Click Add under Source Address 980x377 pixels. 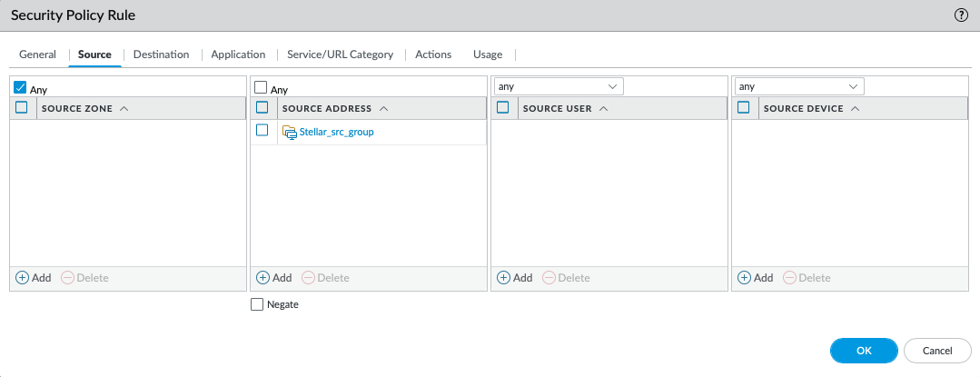273,278
